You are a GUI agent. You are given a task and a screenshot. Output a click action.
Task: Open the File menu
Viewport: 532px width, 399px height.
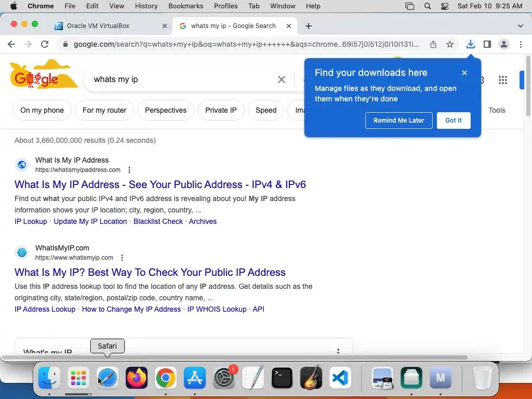coord(70,6)
